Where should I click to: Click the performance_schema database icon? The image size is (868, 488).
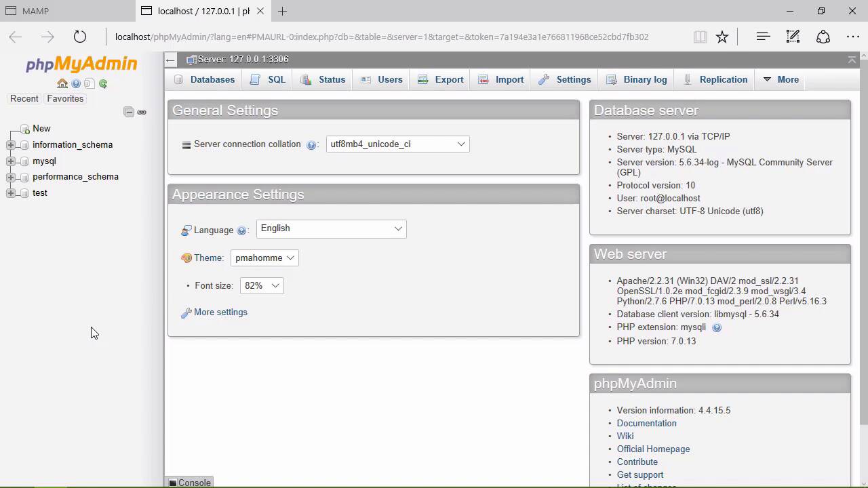pos(25,177)
